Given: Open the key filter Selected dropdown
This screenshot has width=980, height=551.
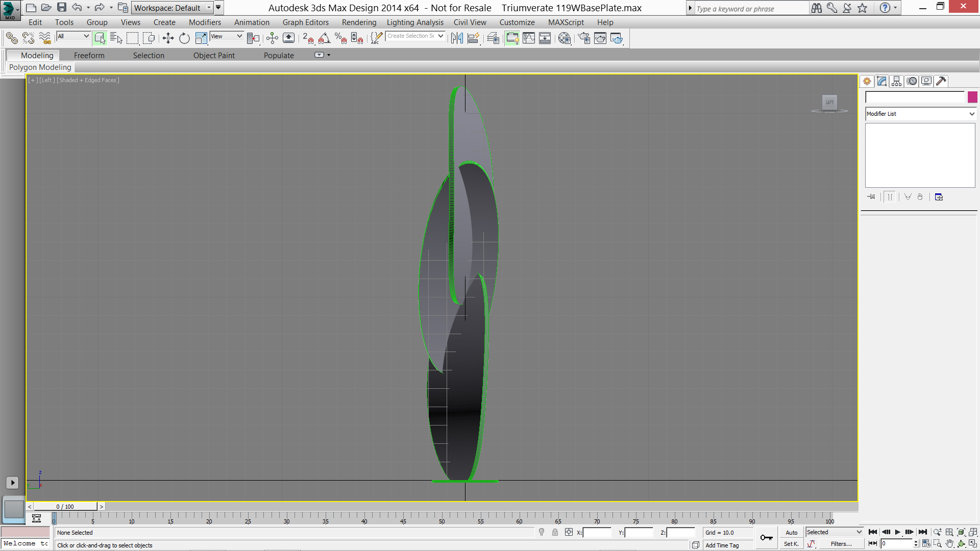Looking at the screenshot, I should (834, 532).
